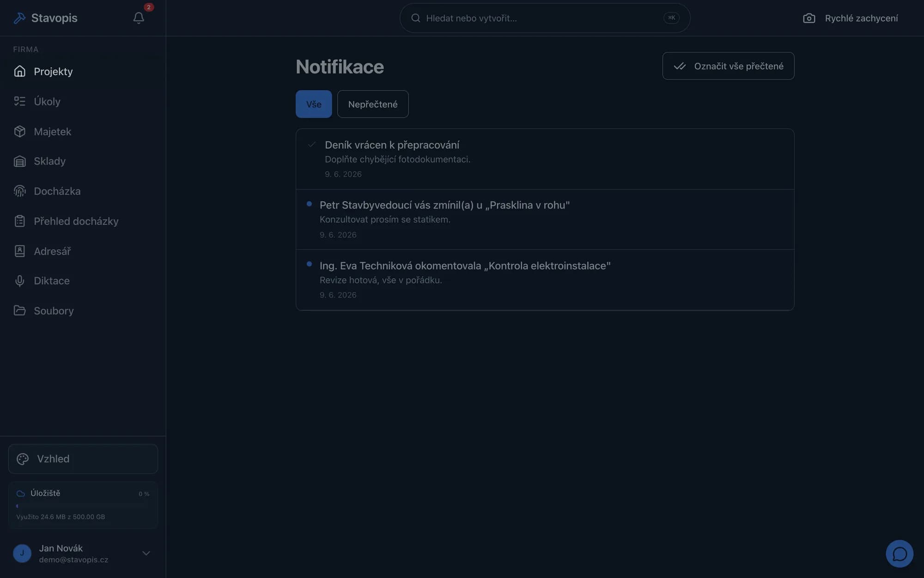924x578 pixels.
Task: Open Projekty in the sidebar
Action: [83, 71]
